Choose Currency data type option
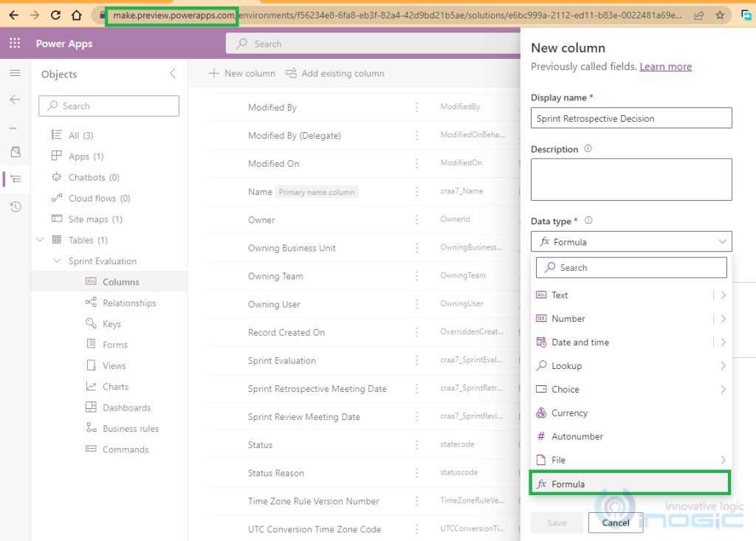This screenshot has width=756, height=541. click(569, 413)
